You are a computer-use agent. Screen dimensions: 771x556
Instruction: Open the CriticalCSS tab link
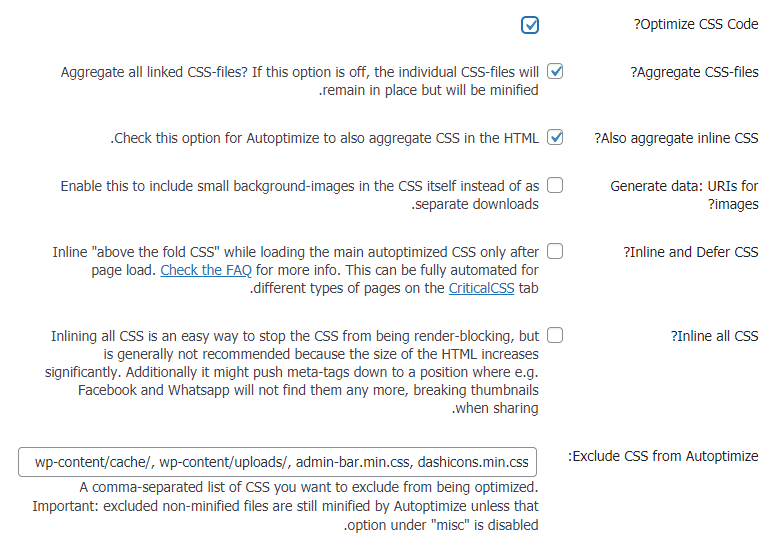[x=482, y=288]
